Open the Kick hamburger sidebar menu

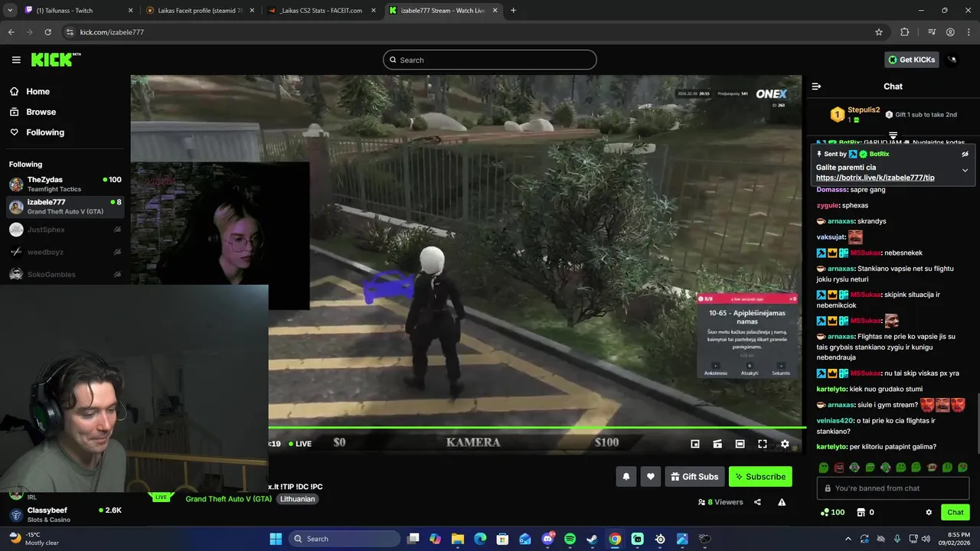tap(16, 60)
